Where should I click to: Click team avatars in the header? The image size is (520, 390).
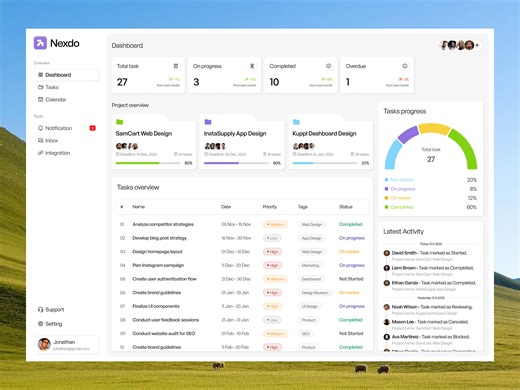pos(457,45)
